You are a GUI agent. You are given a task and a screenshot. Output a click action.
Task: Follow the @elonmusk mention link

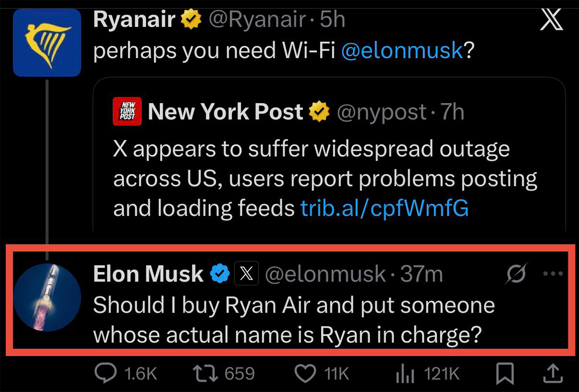pyautogui.click(x=402, y=51)
